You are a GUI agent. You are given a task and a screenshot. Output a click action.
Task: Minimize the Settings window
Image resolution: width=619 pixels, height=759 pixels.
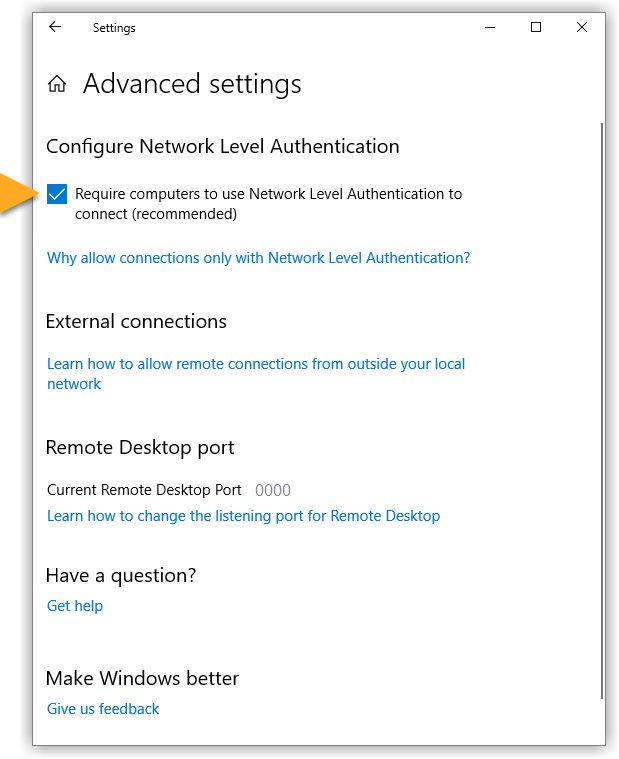click(490, 28)
